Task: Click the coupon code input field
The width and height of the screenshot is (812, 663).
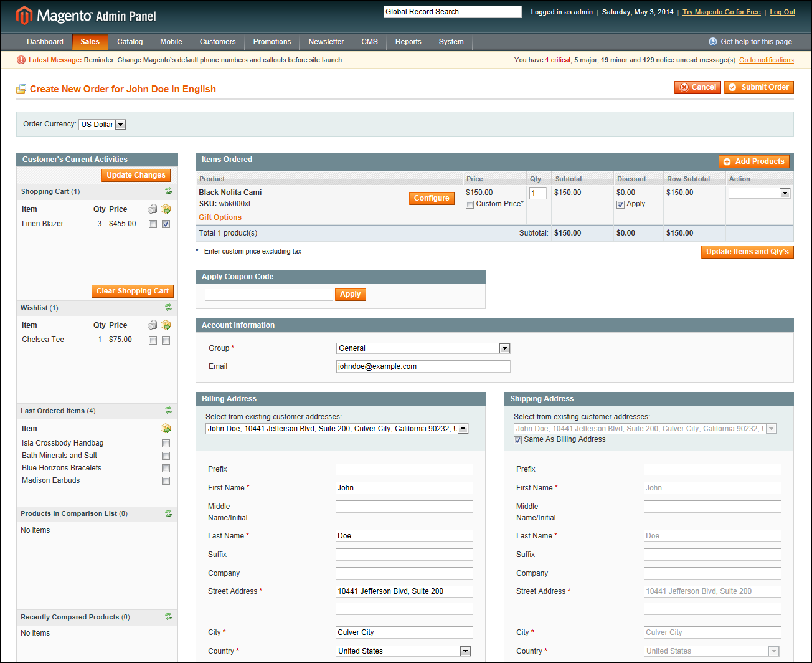Action: click(269, 295)
